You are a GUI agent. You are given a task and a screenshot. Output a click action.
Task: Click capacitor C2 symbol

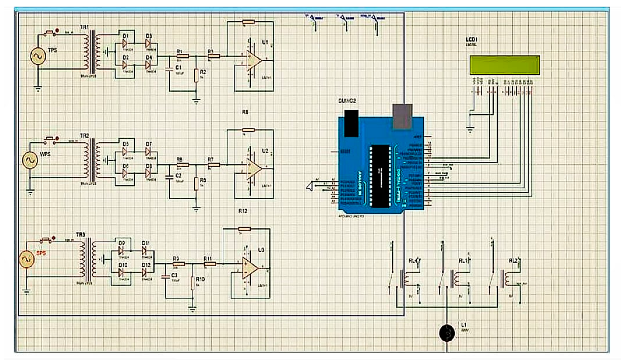pos(169,178)
